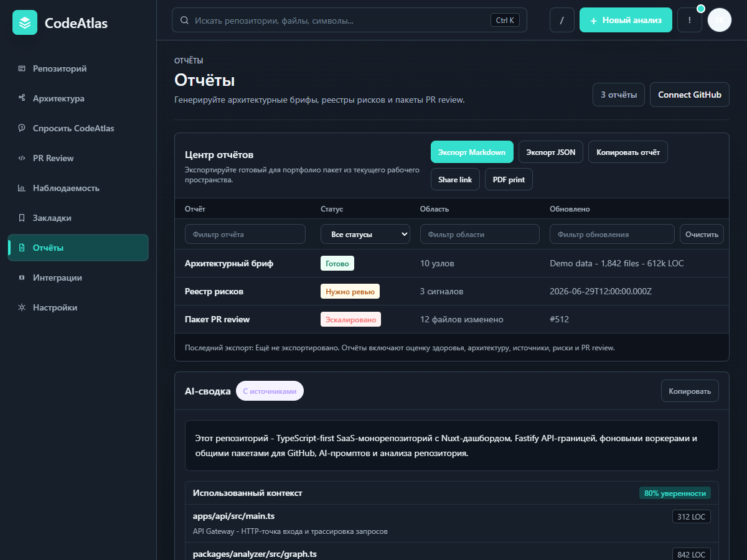Screen dimensions: 747x560
Task: Start a Новый анализ
Action: tap(626, 20)
